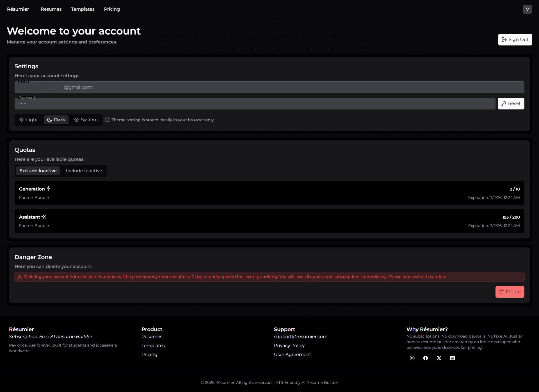The height and width of the screenshot is (392, 539).
Task: Select the Exclude Inactive quota filter
Action: click(38, 171)
